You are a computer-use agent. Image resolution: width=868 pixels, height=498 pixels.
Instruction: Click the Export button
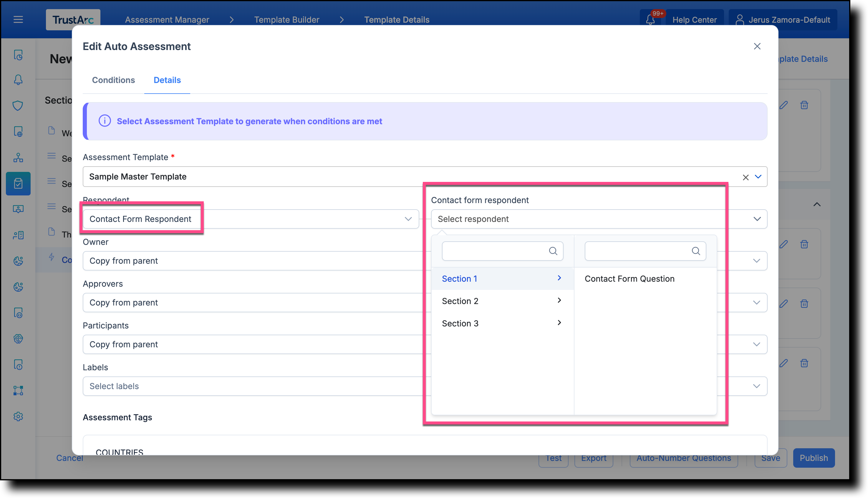point(594,458)
